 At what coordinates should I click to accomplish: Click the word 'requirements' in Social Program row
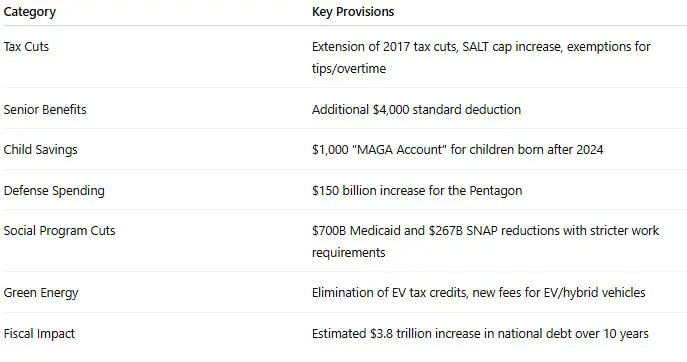349,253
